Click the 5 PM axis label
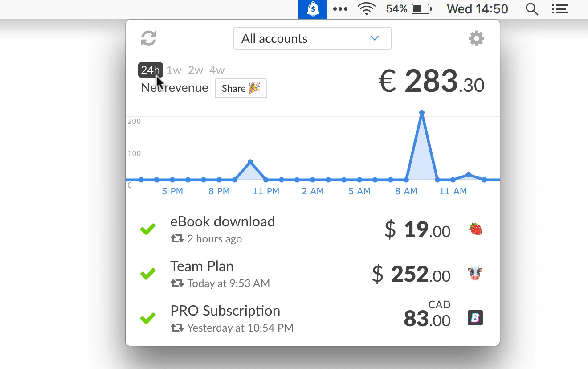The width and height of the screenshot is (588, 369). (x=172, y=191)
